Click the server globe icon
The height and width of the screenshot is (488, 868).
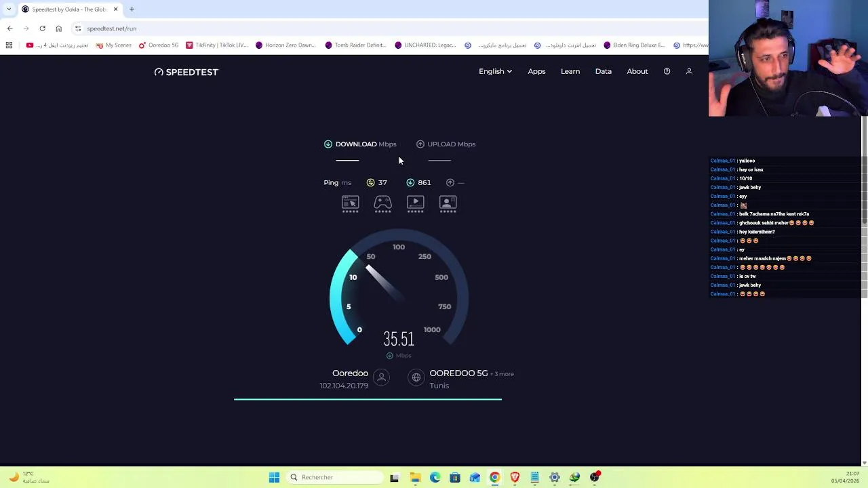coord(416,378)
